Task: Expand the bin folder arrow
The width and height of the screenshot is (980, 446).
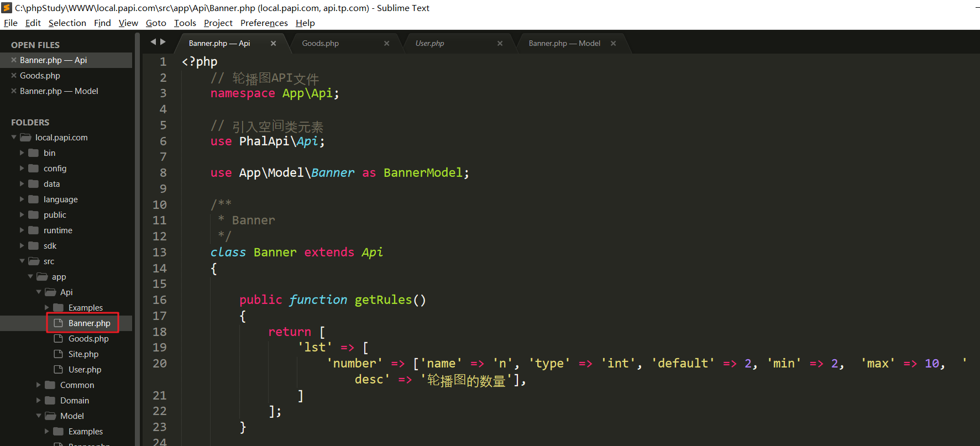Action: (x=22, y=153)
